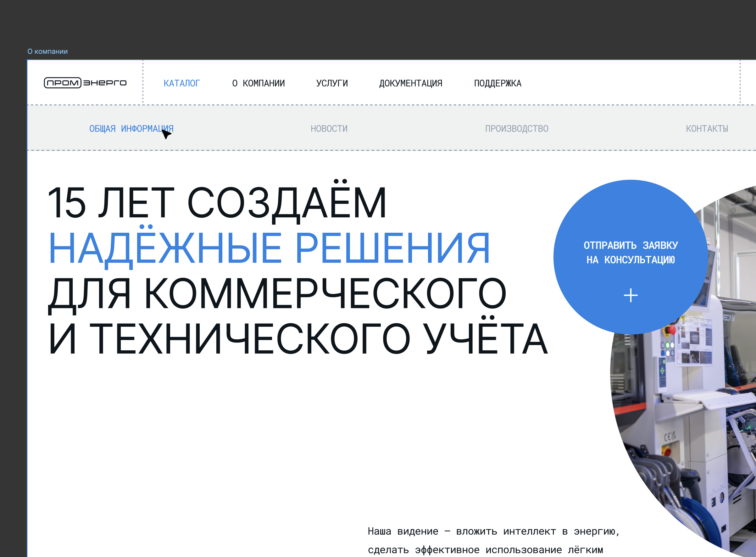756x557 pixels.
Task: Open the КАТАЛОГ menu item
Action: click(x=182, y=83)
